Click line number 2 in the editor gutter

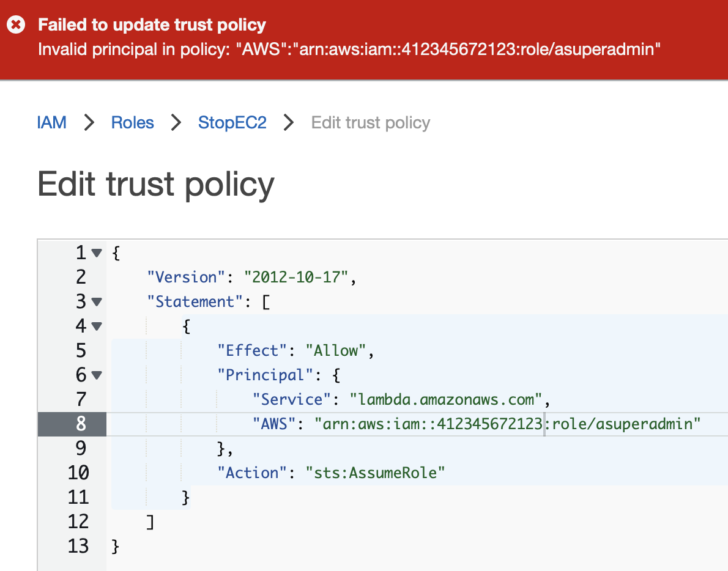click(x=81, y=277)
